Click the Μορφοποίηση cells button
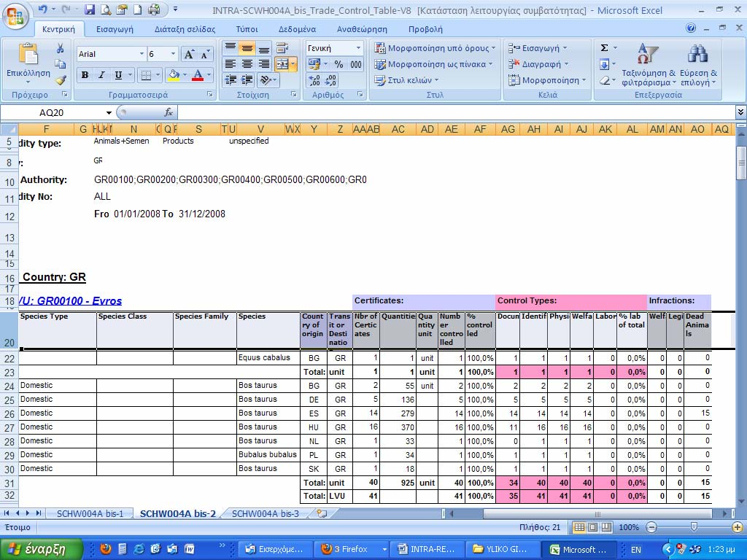This screenshot has height=560, width=747. point(547,80)
